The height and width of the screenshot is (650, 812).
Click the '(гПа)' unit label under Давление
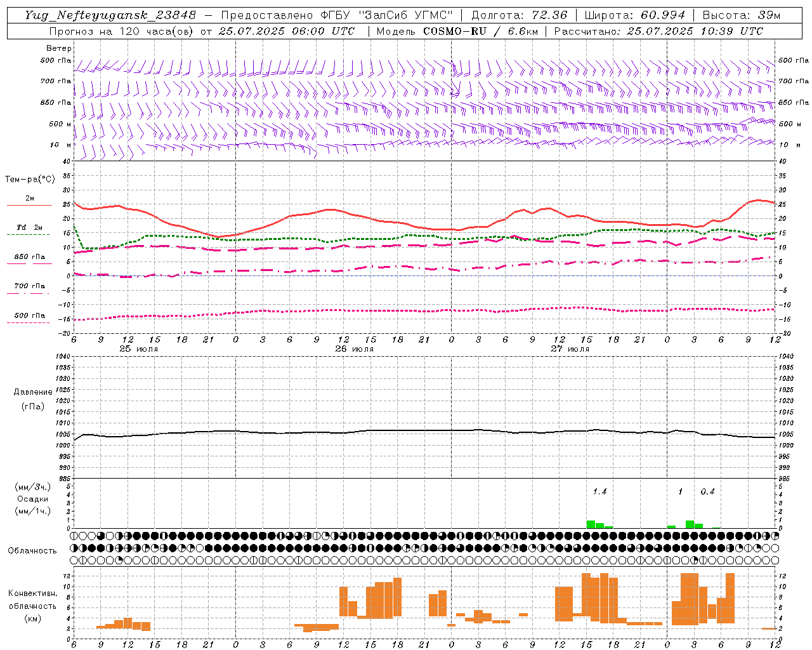pyautogui.click(x=33, y=406)
